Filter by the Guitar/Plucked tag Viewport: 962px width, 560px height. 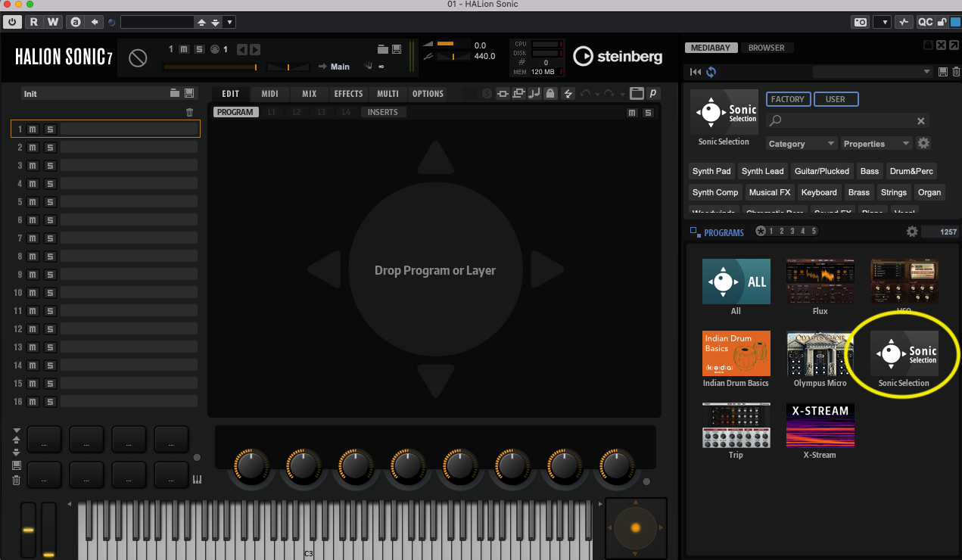click(x=822, y=171)
